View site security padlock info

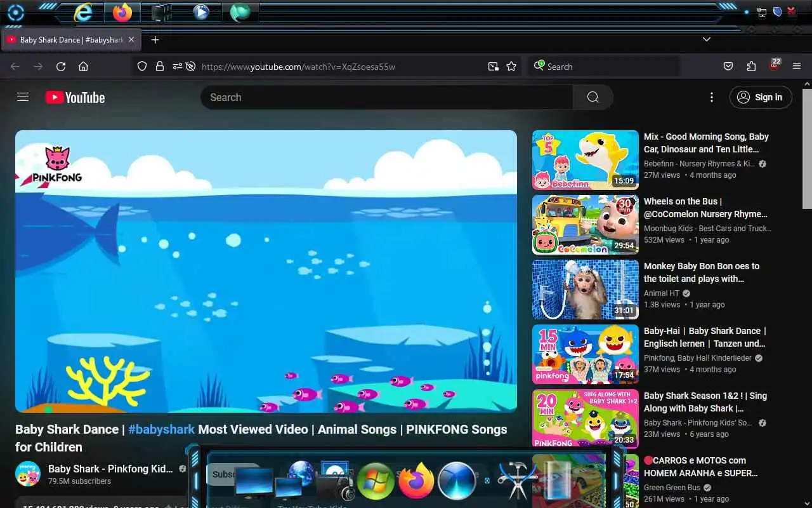coord(160,66)
